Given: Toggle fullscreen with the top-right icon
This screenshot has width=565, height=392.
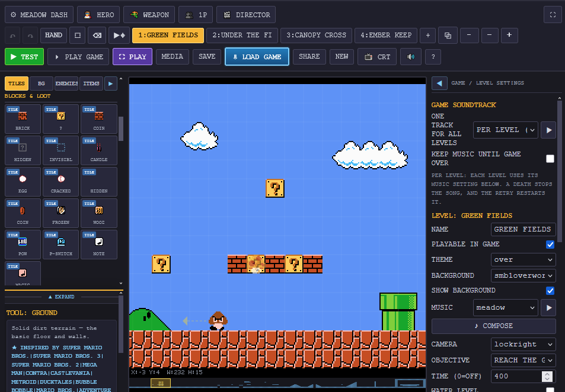Looking at the screenshot, I should (x=553, y=15).
